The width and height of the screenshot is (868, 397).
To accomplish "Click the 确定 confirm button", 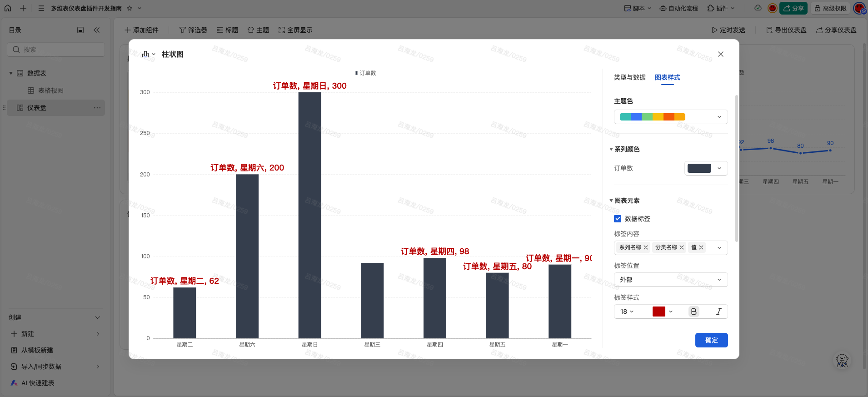I will (711, 340).
